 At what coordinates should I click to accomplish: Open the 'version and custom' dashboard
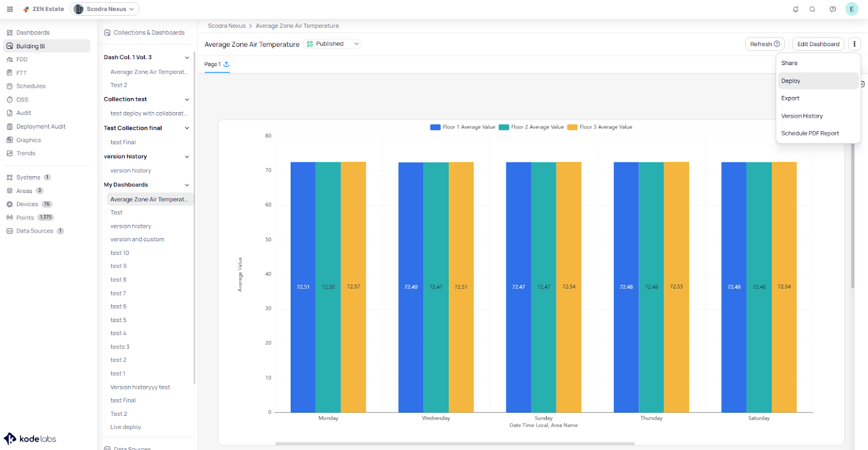click(137, 240)
